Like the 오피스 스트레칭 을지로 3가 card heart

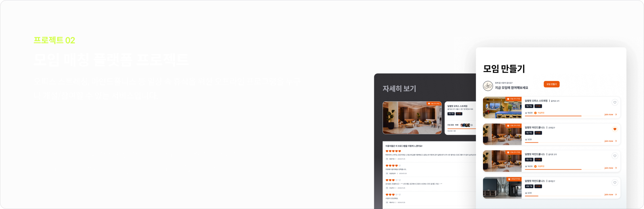pyautogui.click(x=615, y=102)
